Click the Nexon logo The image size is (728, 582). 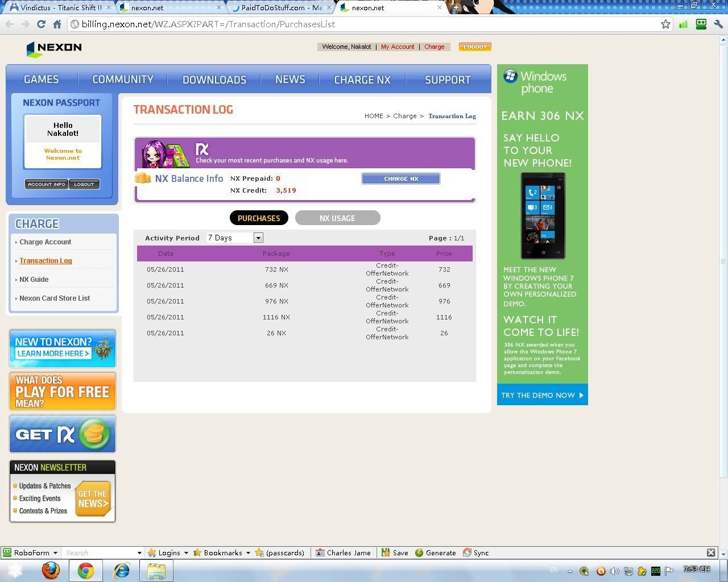(x=54, y=48)
